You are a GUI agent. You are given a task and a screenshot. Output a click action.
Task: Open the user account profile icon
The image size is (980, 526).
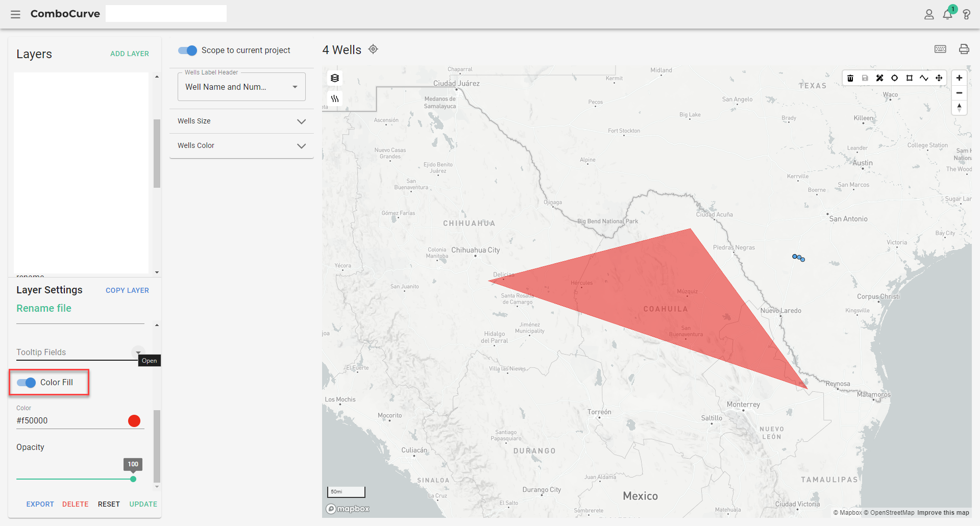(x=929, y=14)
